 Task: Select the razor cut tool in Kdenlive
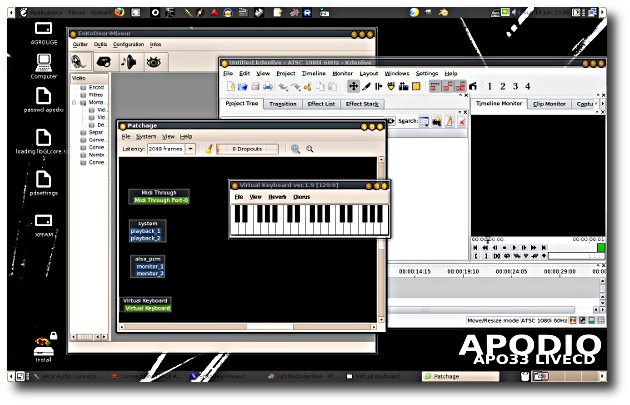point(366,86)
